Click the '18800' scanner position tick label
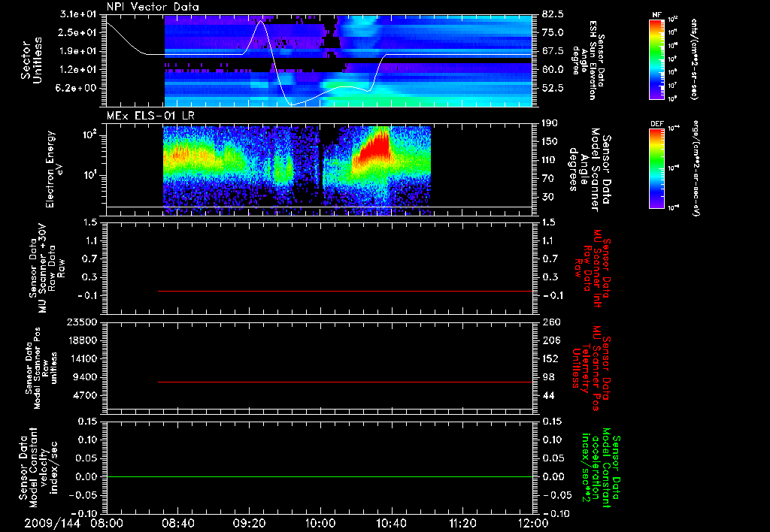Viewport: 770px width, 532px height. pos(81,340)
